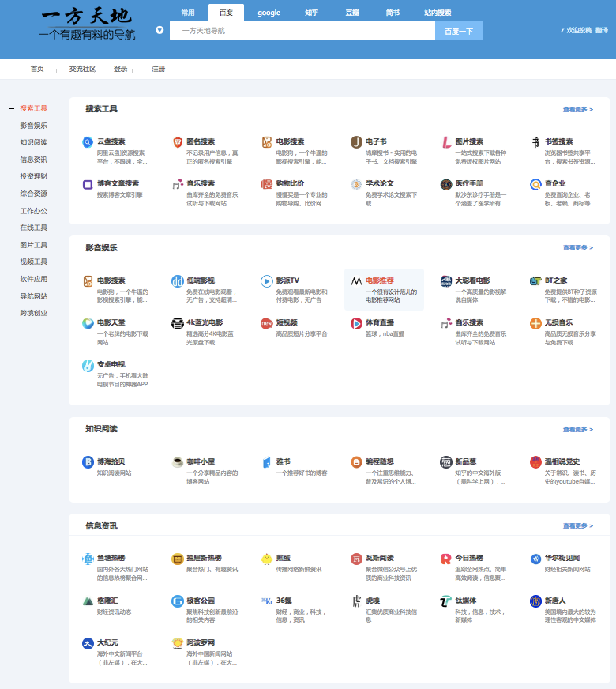This screenshot has width=616, height=689.
Task: Click 查看更多 in 搜索工具 section
Action: coord(578,109)
